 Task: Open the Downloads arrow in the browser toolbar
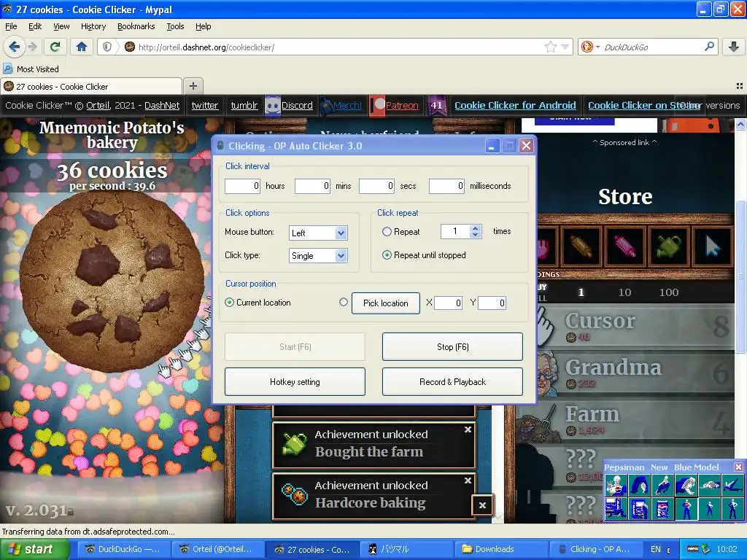click(734, 47)
